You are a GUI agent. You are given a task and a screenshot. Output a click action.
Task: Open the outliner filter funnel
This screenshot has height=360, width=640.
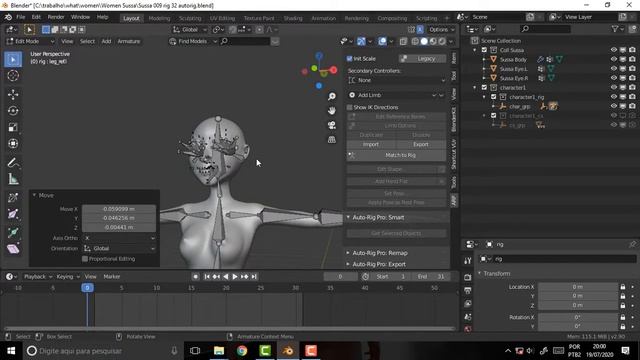[615, 29]
